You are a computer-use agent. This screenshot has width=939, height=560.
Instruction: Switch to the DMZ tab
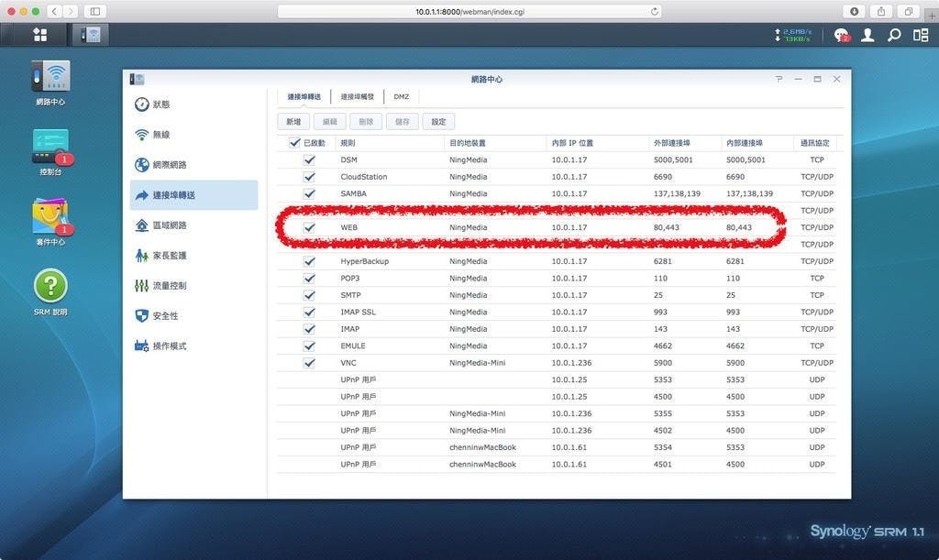tap(402, 96)
